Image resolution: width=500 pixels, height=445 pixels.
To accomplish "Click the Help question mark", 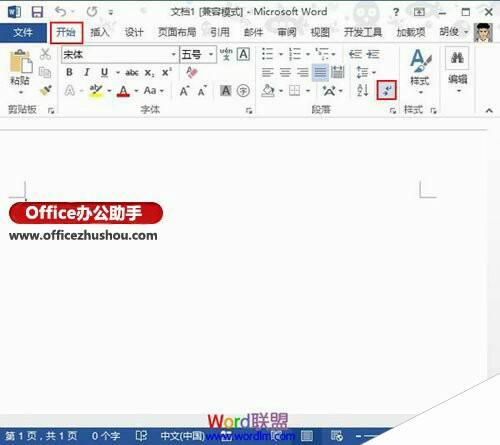I will click(396, 12).
